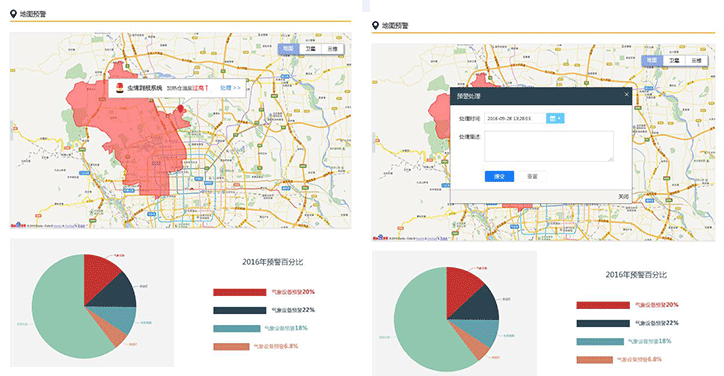Image resolution: width=724 pixels, height=376 pixels.
Task: Switch right map to 卫星 satellite view
Action: (x=674, y=60)
